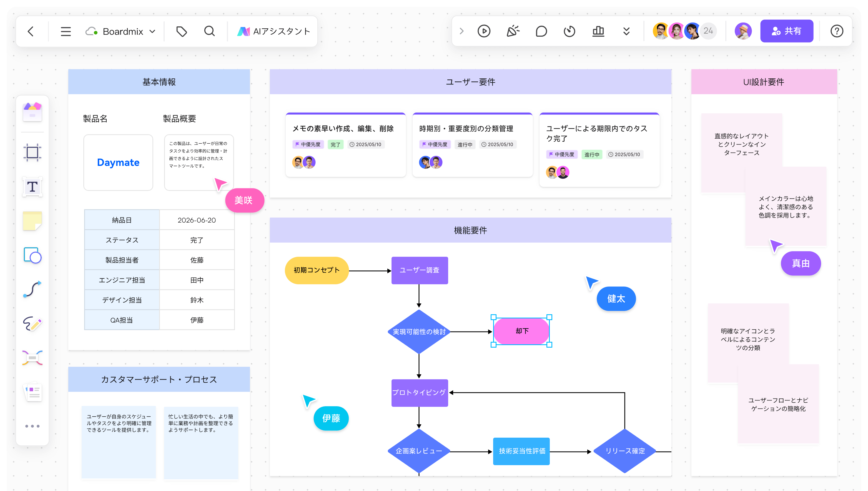The width and height of the screenshot is (868, 491).
Task: Select the UI設計要件 frame header
Action: [x=764, y=82]
